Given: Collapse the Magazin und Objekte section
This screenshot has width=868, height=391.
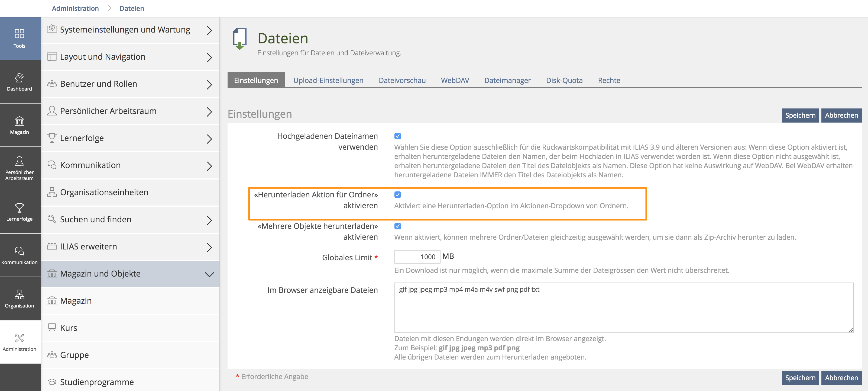Looking at the screenshot, I should point(209,274).
